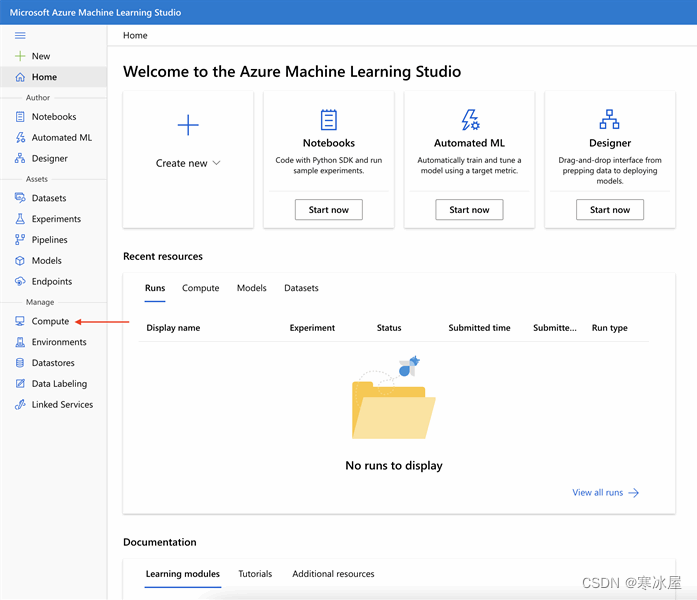Switch to Compute tab in Recent resources
The width and height of the screenshot is (697, 600).
coord(200,288)
